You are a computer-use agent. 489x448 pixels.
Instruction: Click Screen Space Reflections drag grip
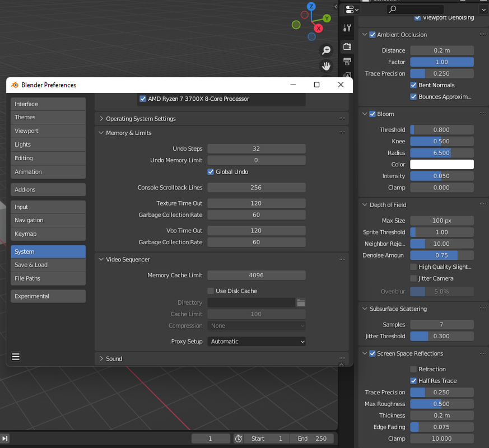pos(482,353)
